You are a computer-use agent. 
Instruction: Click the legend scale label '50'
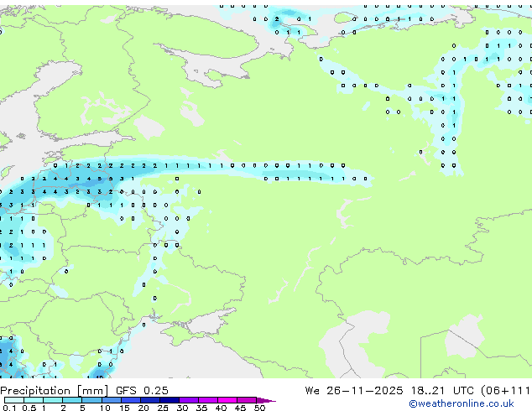[259, 408]
